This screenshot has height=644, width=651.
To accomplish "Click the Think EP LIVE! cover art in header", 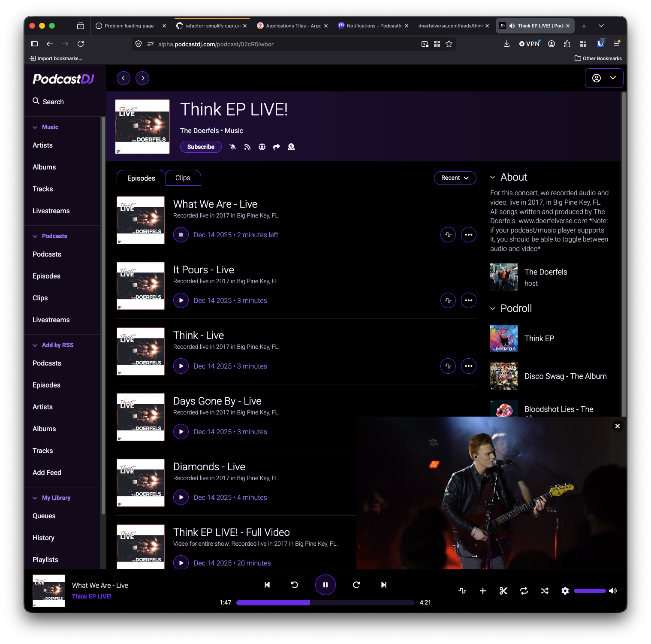I will point(142,127).
